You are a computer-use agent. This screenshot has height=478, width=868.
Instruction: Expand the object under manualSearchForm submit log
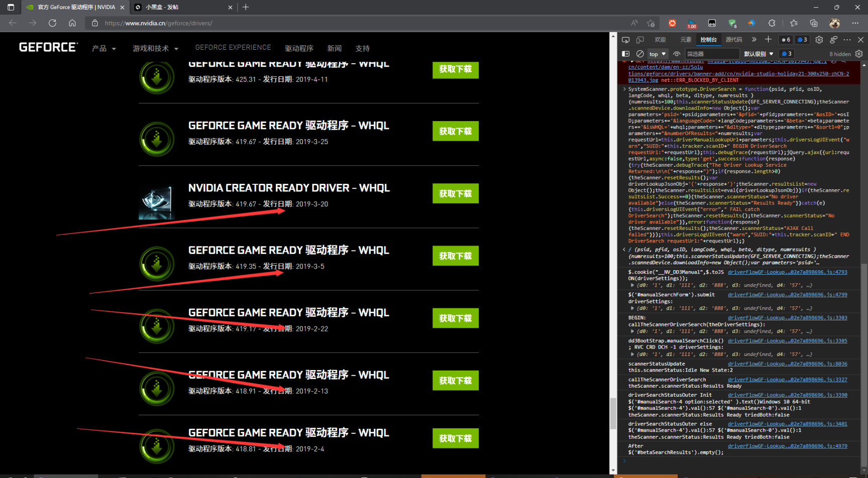[x=632, y=308]
